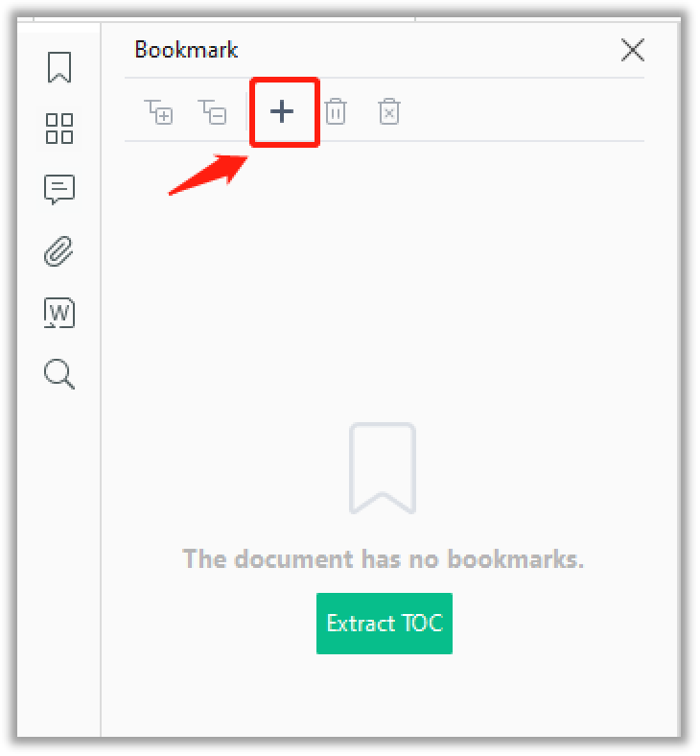Delete all bookmarks trash icon with X
This screenshot has width=700, height=756.
point(389,112)
